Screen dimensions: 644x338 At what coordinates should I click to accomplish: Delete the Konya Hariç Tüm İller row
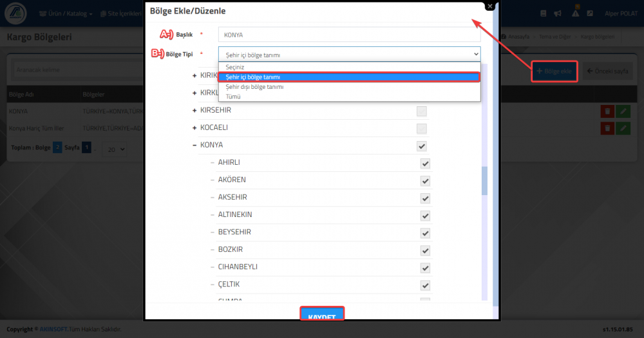607,129
